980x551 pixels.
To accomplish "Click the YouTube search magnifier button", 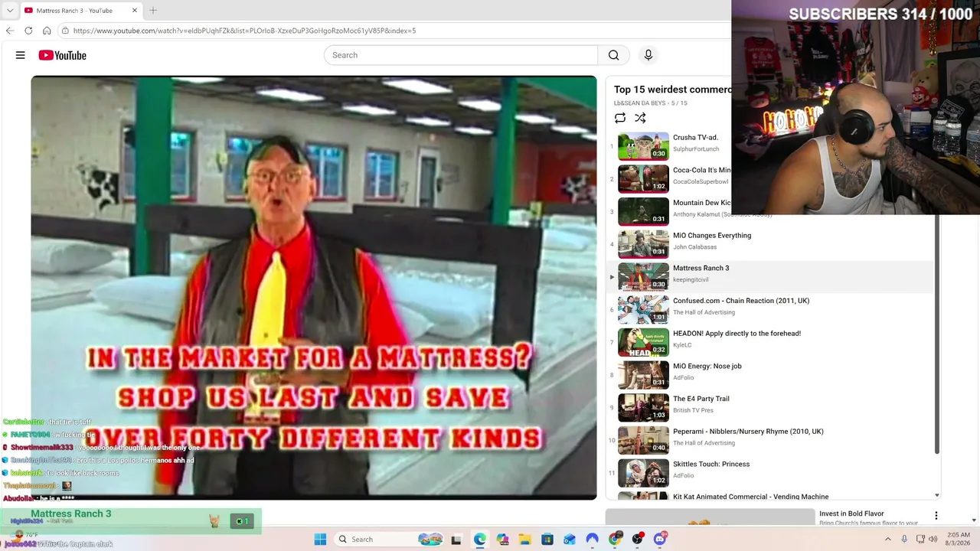I will pyautogui.click(x=613, y=55).
